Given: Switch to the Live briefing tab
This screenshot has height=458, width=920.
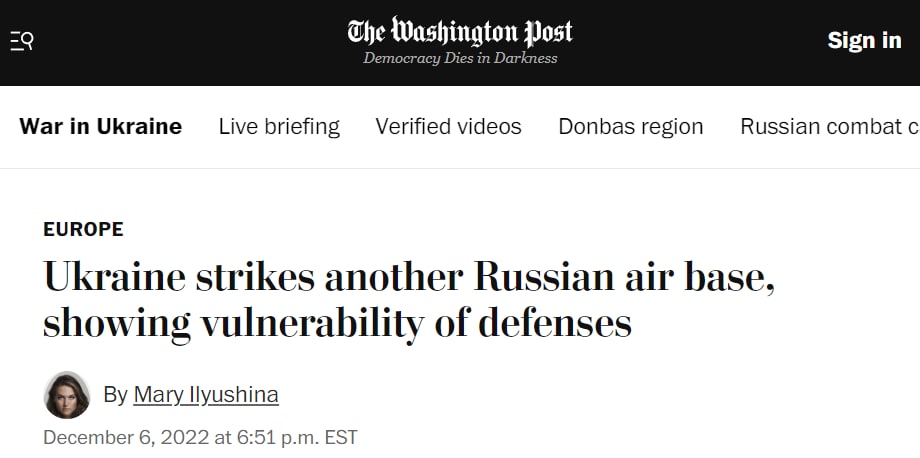Looking at the screenshot, I should click(x=279, y=127).
